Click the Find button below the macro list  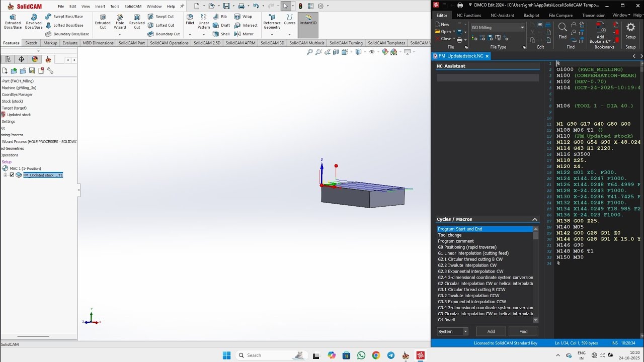click(523, 331)
